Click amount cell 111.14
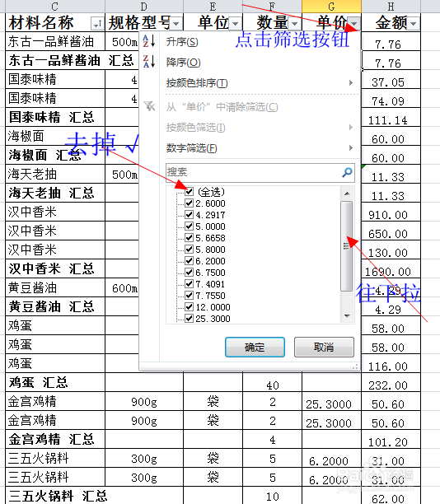440x504 pixels. [x=391, y=117]
